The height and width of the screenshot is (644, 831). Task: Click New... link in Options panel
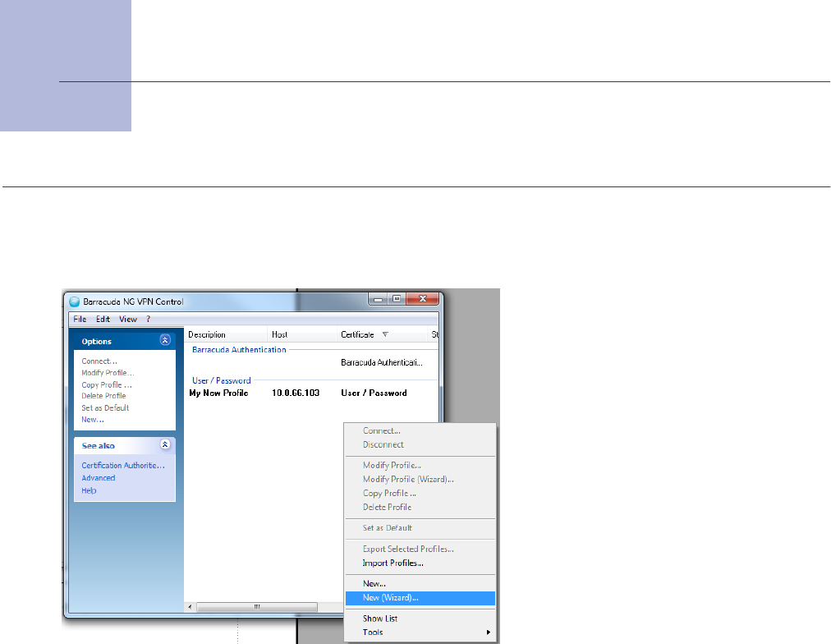93,419
